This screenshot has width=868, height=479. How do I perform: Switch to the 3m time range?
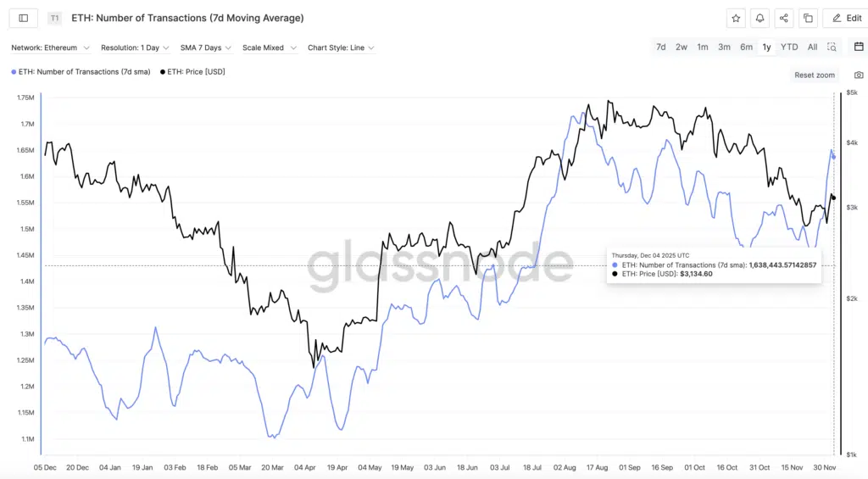(724, 47)
